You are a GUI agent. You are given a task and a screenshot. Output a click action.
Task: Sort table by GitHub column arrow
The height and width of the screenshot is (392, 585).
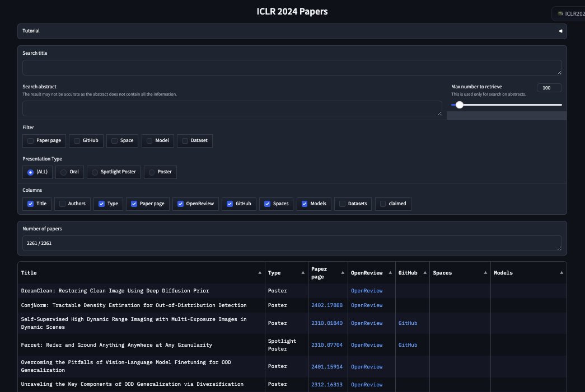[x=425, y=273]
